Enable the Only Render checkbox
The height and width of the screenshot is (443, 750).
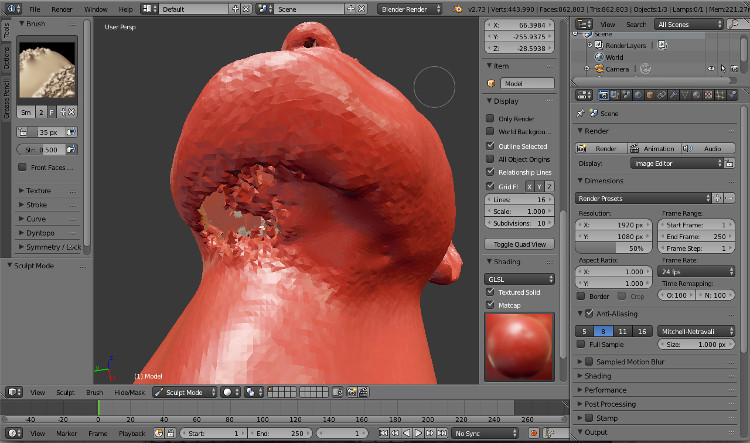pos(490,118)
